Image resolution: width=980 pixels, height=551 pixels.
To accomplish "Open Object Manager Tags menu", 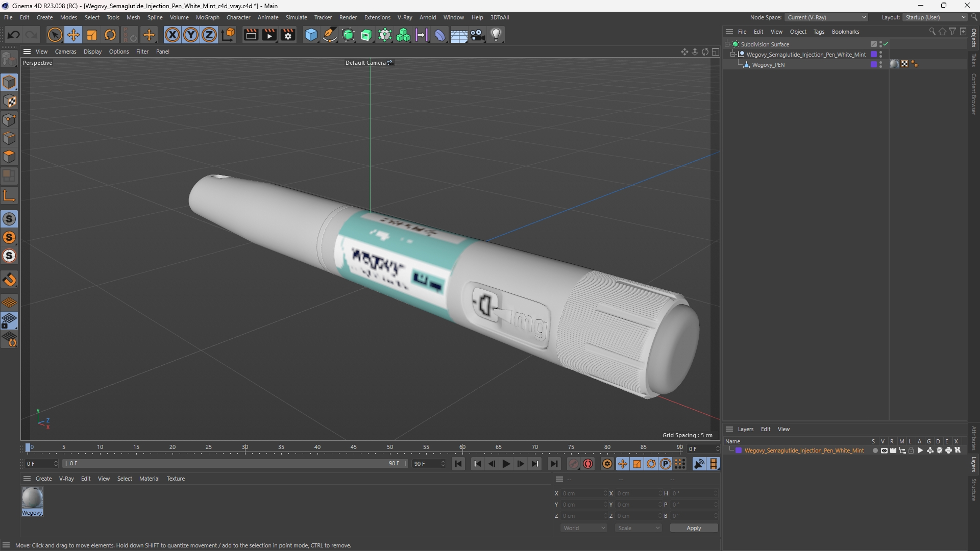I will (819, 32).
